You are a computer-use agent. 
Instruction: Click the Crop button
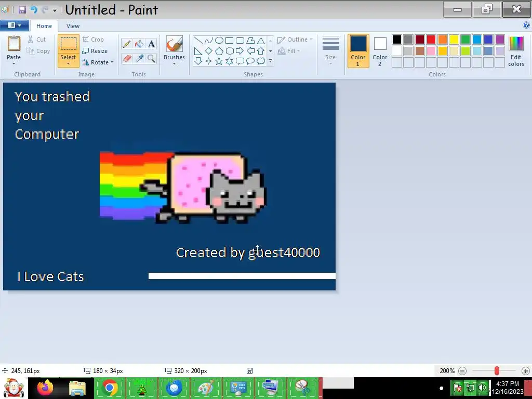tap(93, 39)
